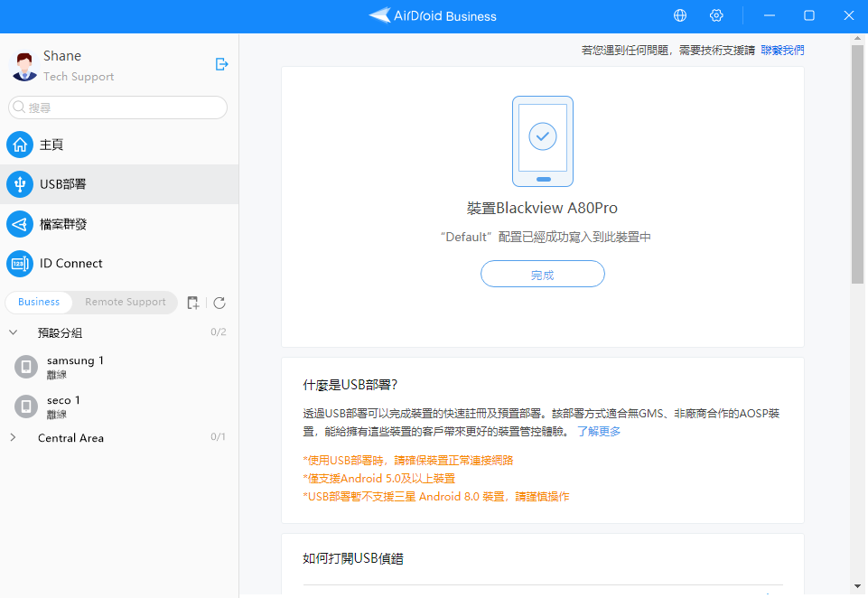Open the 主頁 menu item

click(x=119, y=145)
